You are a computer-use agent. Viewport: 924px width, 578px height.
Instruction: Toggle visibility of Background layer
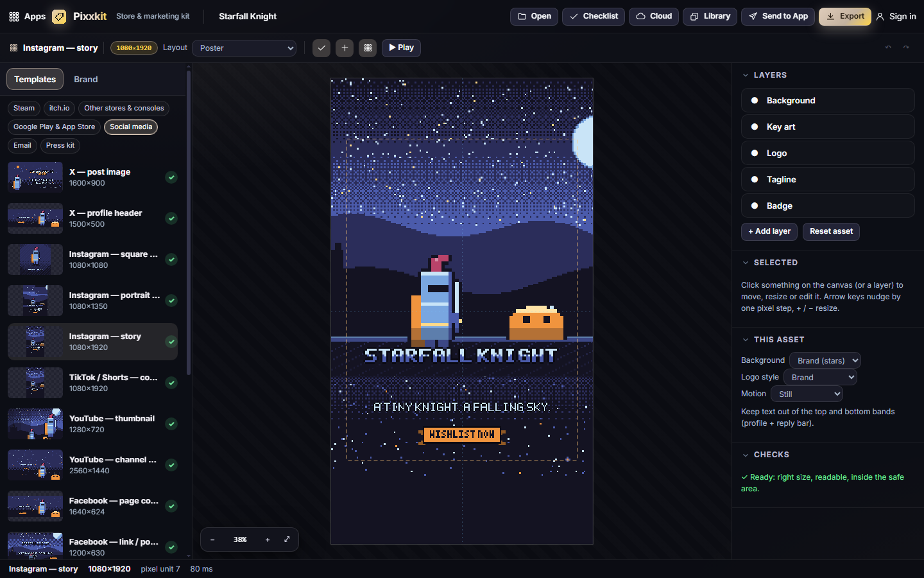point(755,101)
